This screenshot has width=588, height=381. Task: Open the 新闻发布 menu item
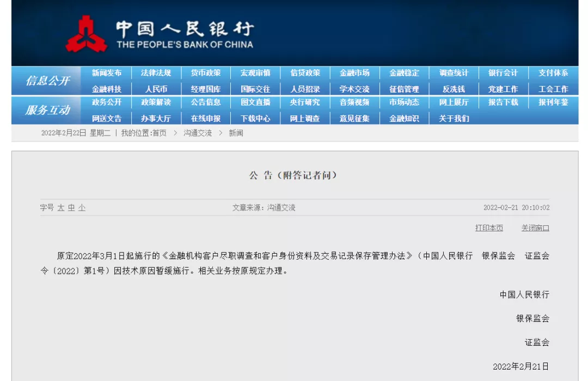tap(107, 73)
